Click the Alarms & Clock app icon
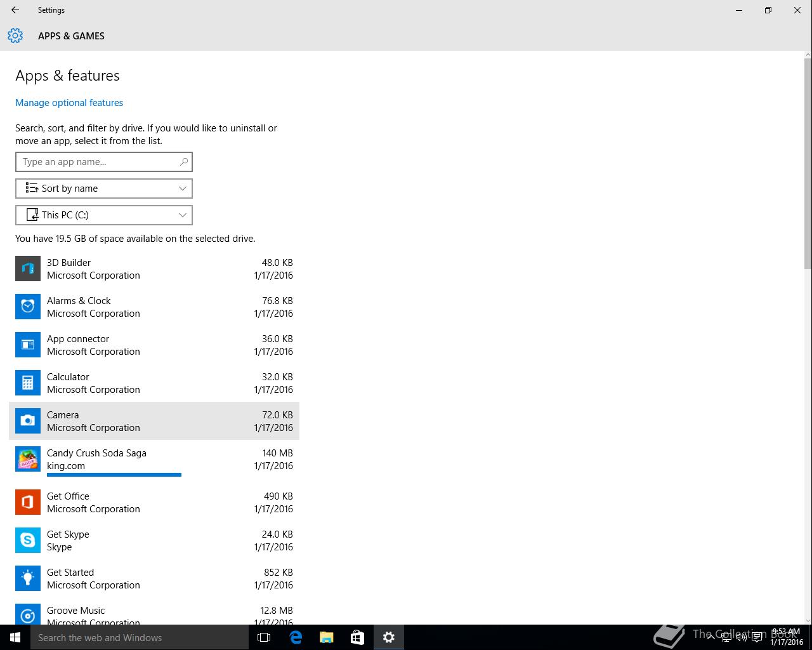The height and width of the screenshot is (650, 812). 28,307
